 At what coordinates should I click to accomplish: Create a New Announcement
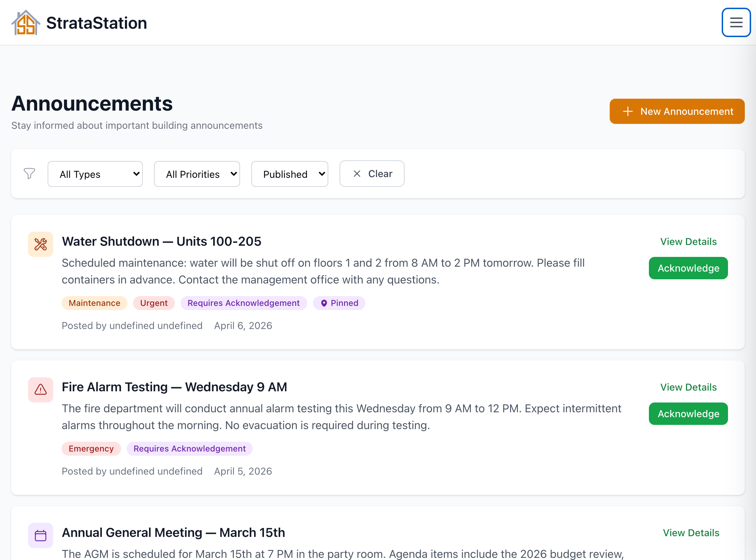[x=677, y=111]
